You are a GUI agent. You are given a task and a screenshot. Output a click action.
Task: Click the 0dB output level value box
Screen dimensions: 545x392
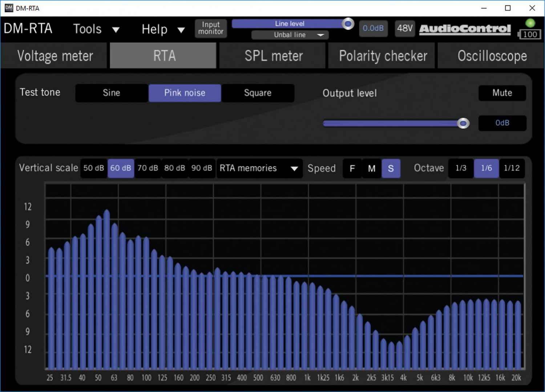coord(502,123)
